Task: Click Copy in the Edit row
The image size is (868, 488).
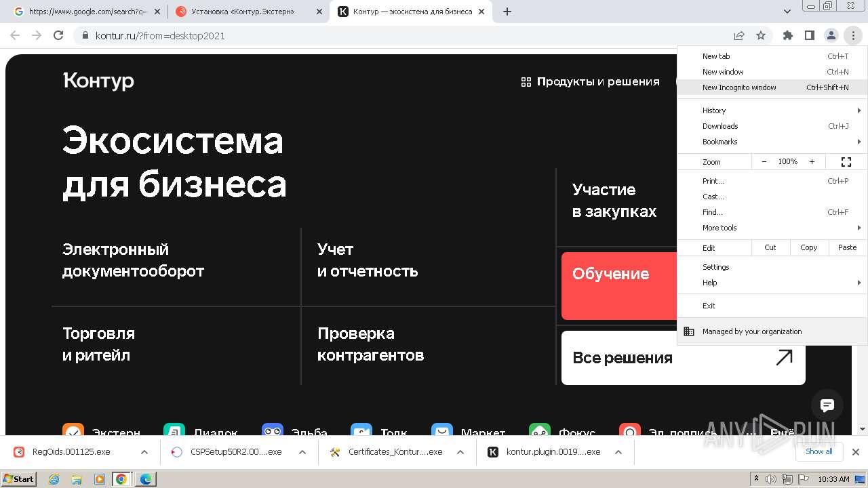Action: click(809, 247)
